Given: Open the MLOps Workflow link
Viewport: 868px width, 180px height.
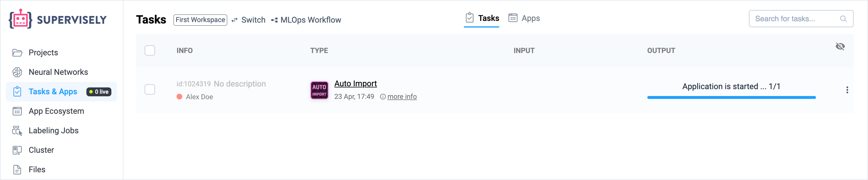Looking at the screenshot, I should [306, 20].
